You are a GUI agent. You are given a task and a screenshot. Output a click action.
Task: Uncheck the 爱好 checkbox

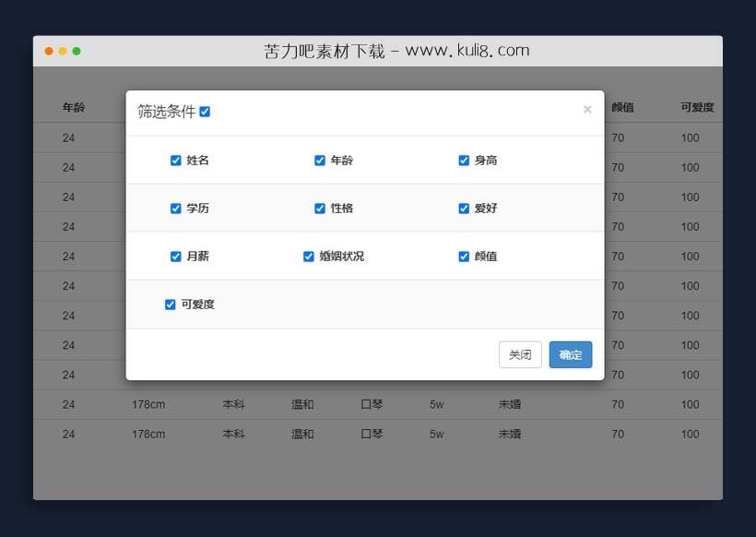[x=464, y=208]
